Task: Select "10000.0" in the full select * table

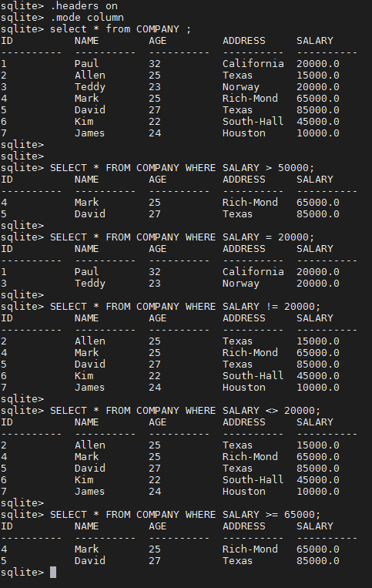Action: point(318,133)
